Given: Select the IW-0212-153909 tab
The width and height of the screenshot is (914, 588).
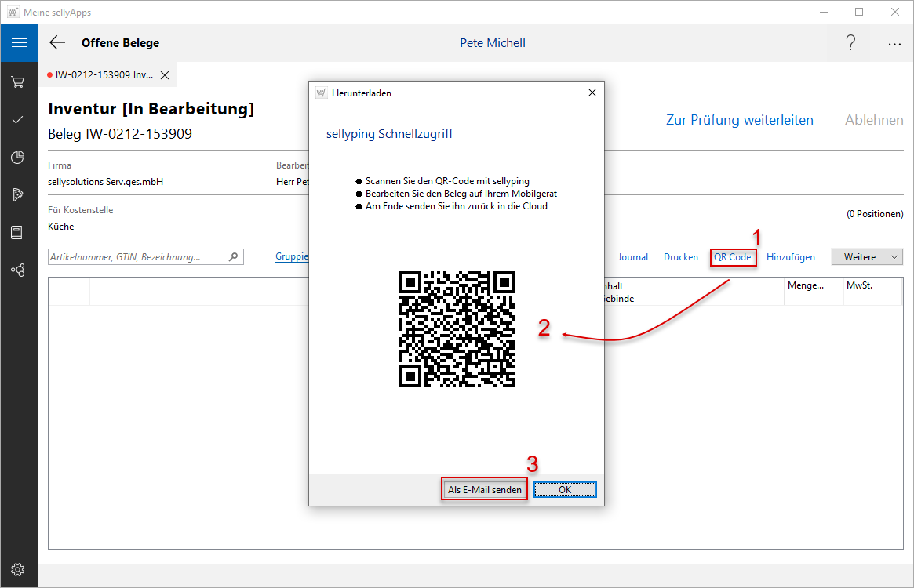Looking at the screenshot, I should (102, 75).
